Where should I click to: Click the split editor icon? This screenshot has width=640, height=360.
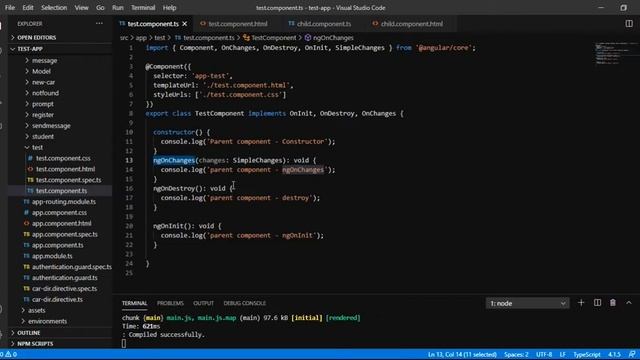point(629,24)
